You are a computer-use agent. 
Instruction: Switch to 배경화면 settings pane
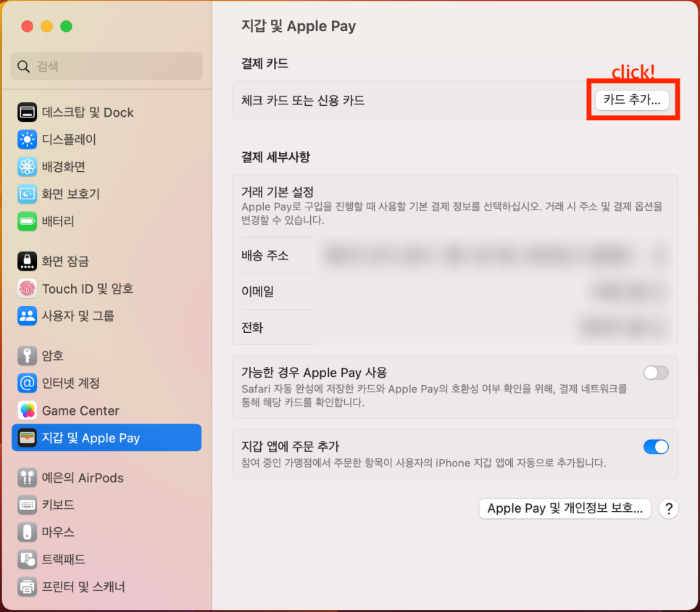click(x=107, y=167)
